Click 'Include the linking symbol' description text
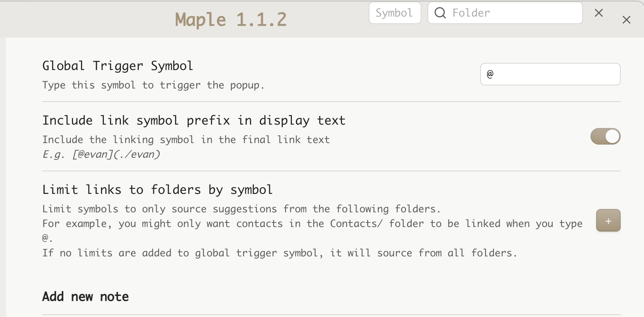Image resolution: width=644 pixels, height=317 pixels. click(x=186, y=140)
